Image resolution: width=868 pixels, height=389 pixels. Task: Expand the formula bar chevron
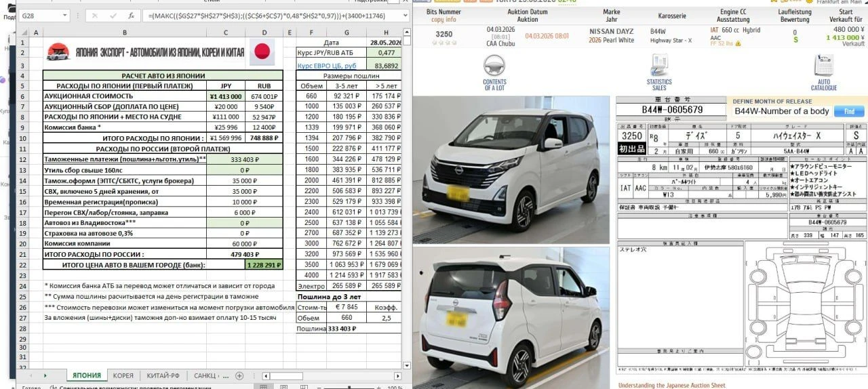pyautogui.click(x=405, y=15)
